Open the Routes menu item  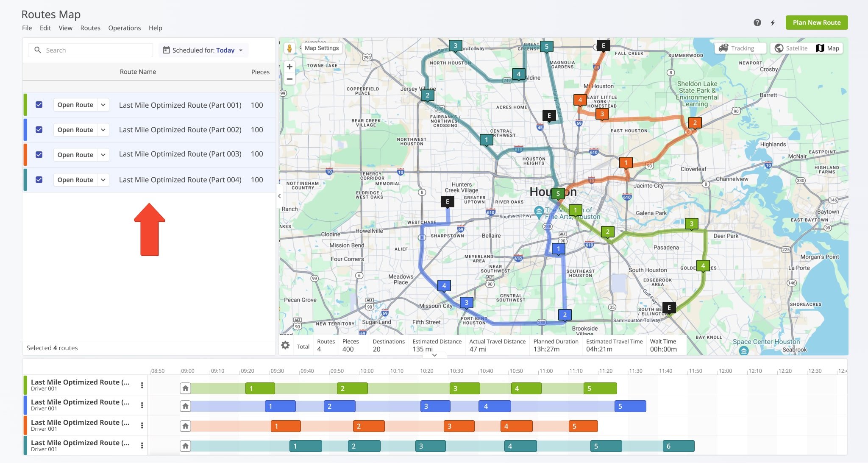90,28
